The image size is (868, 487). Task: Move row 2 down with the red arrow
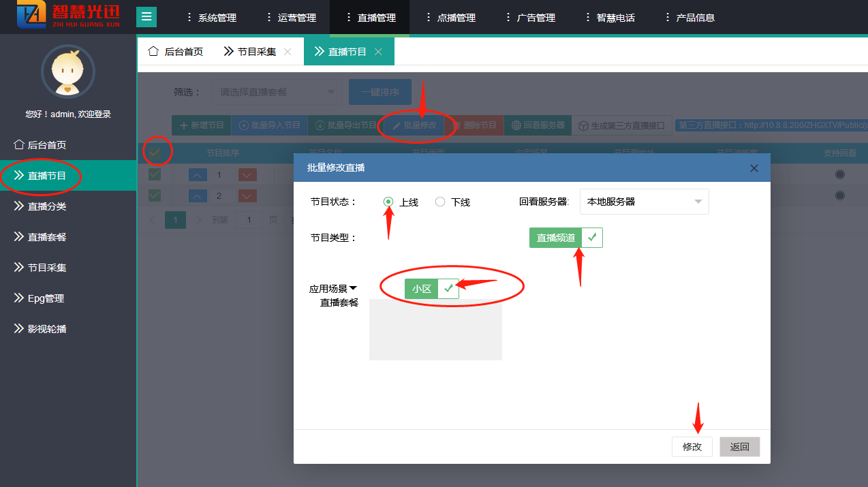[x=247, y=196]
